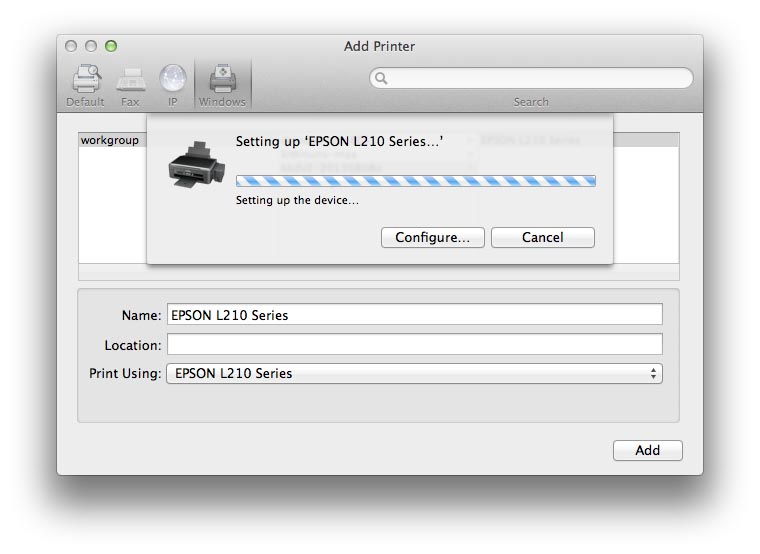This screenshot has height=554, width=760.
Task: Select the workgroup entry in browser list
Action: point(110,141)
